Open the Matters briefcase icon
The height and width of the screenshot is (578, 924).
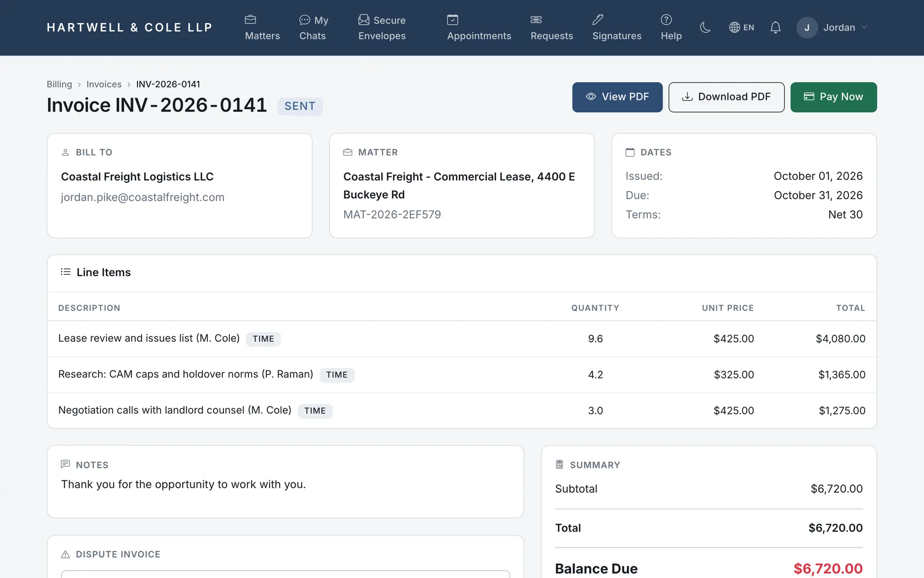250,19
